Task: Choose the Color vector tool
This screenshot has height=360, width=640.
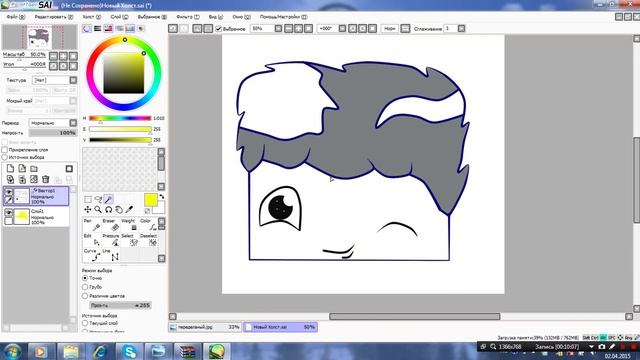Action: point(148,225)
